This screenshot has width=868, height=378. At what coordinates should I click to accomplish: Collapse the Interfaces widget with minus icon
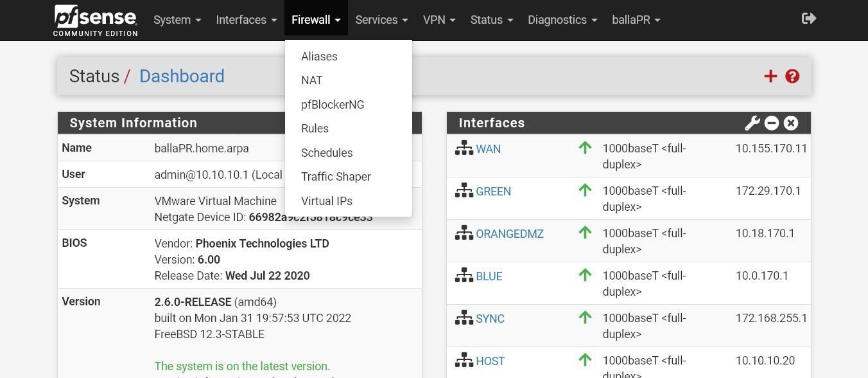(x=771, y=122)
